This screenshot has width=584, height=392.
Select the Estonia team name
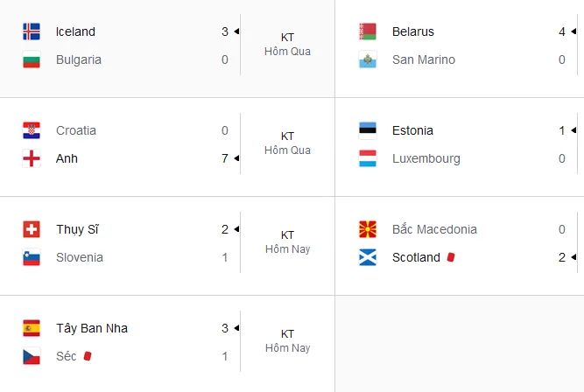click(x=412, y=130)
